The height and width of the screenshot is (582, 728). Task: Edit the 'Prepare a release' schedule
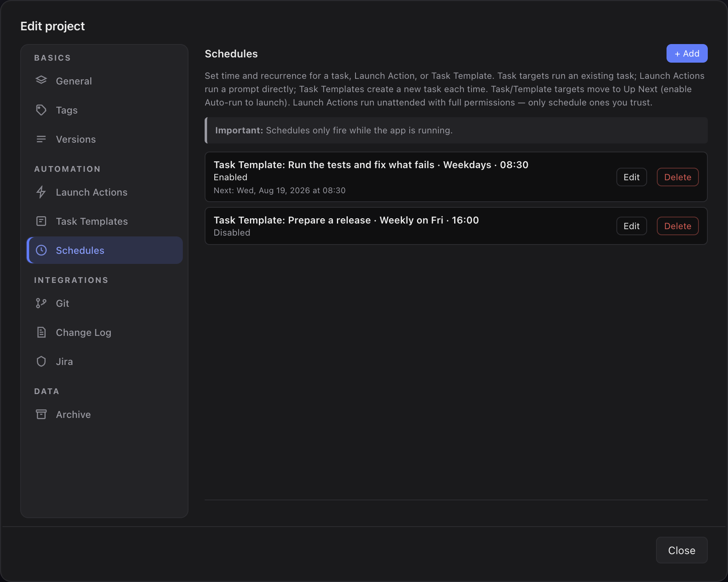coord(631,226)
